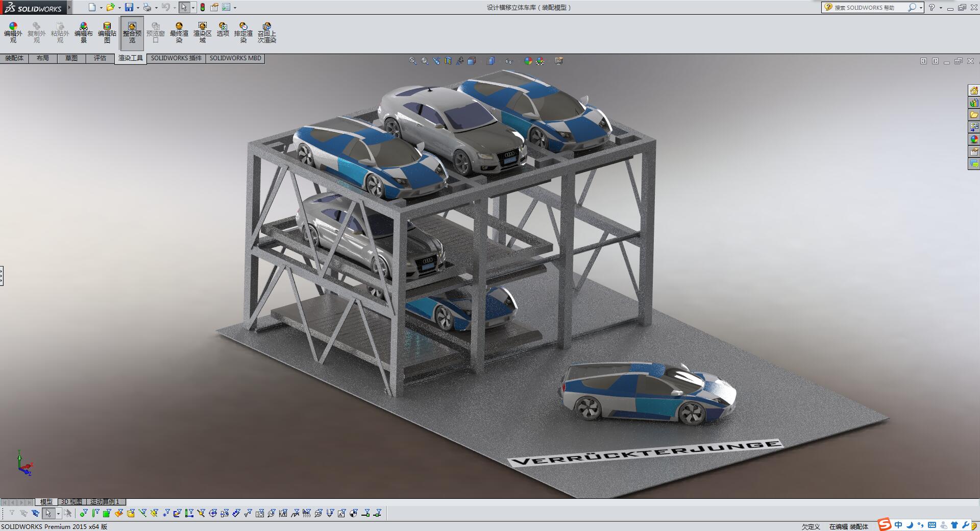Image resolution: width=980 pixels, height=531 pixels.
Task: Open render 选项 (Options)
Action: pos(223,30)
